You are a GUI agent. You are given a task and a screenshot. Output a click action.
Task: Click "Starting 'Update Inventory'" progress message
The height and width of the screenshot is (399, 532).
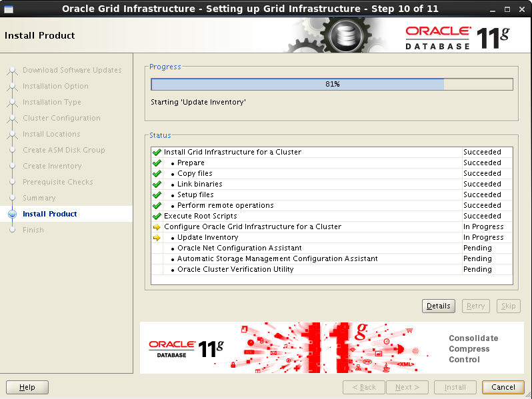click(x=198, y=102)
